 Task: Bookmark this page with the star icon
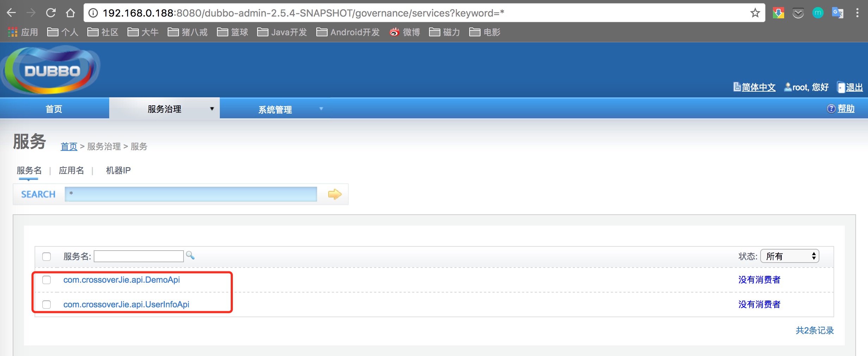755,13
